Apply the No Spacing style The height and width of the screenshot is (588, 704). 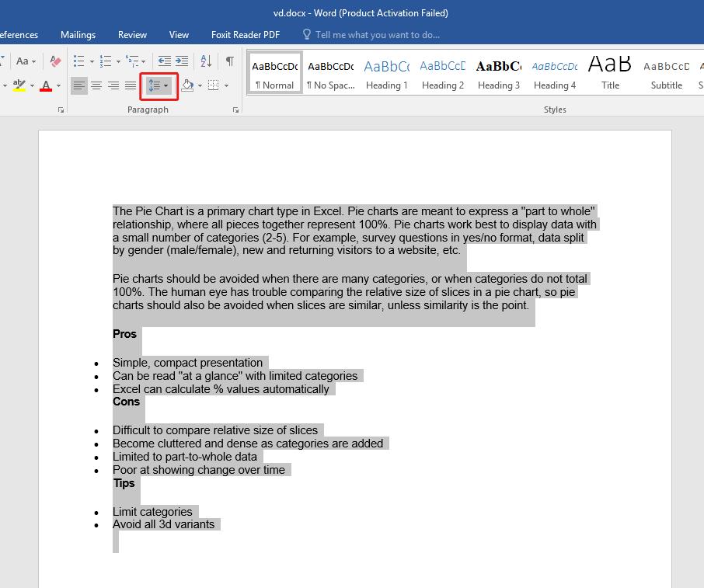point(330,74)
